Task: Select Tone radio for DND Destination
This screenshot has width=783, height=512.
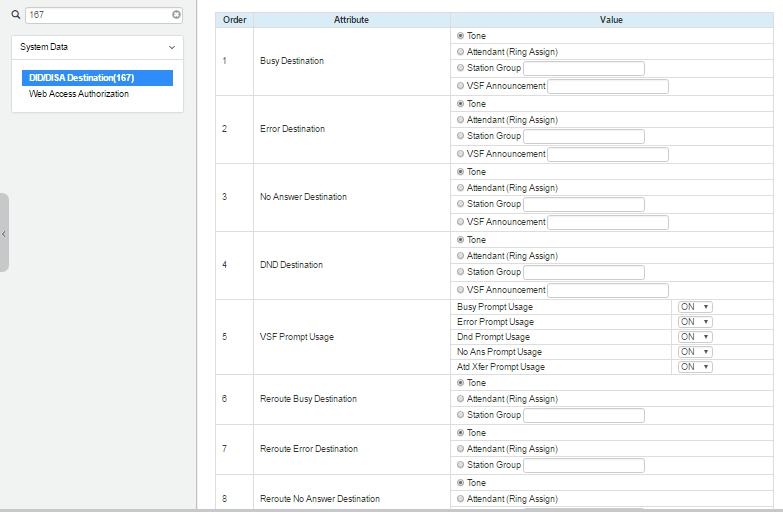Action: tap(460, 240)
